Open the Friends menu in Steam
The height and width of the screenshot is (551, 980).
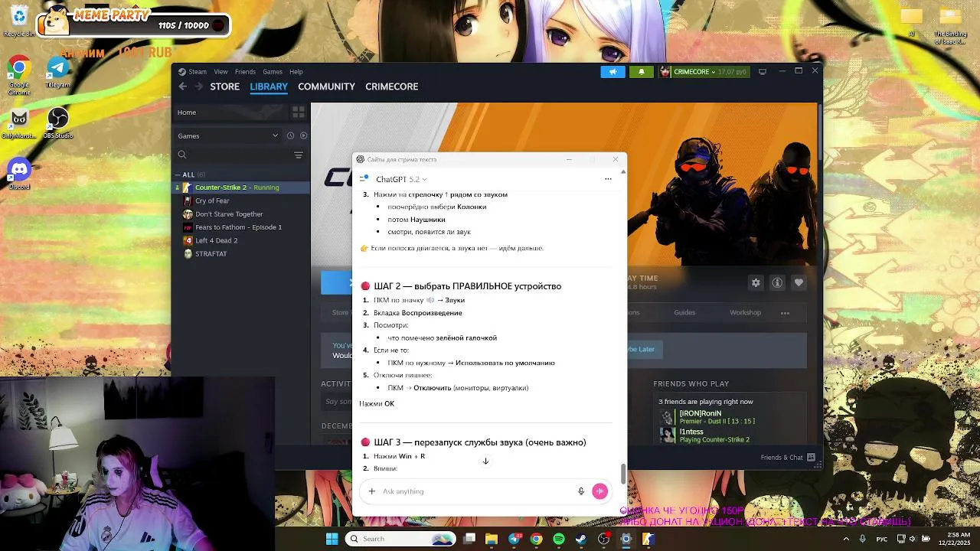pos(245,72)
